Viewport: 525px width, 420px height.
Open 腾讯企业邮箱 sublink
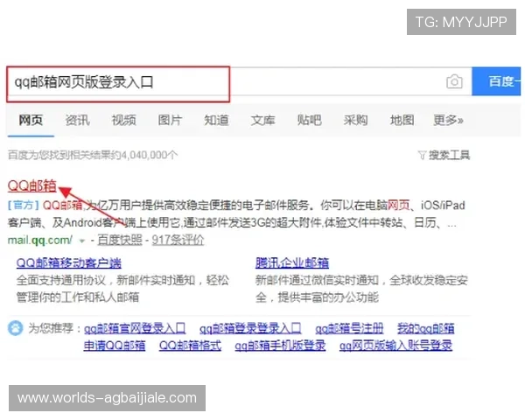click(292, 262)
